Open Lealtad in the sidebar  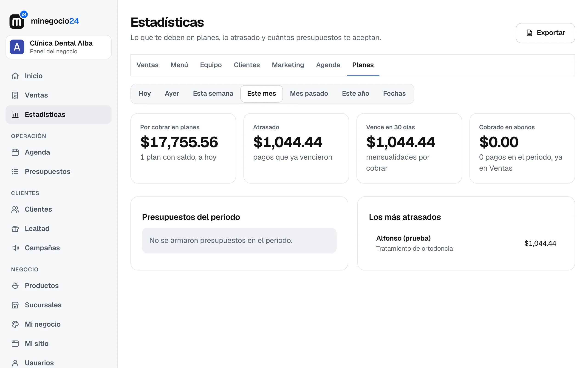(x=59, y=229)
